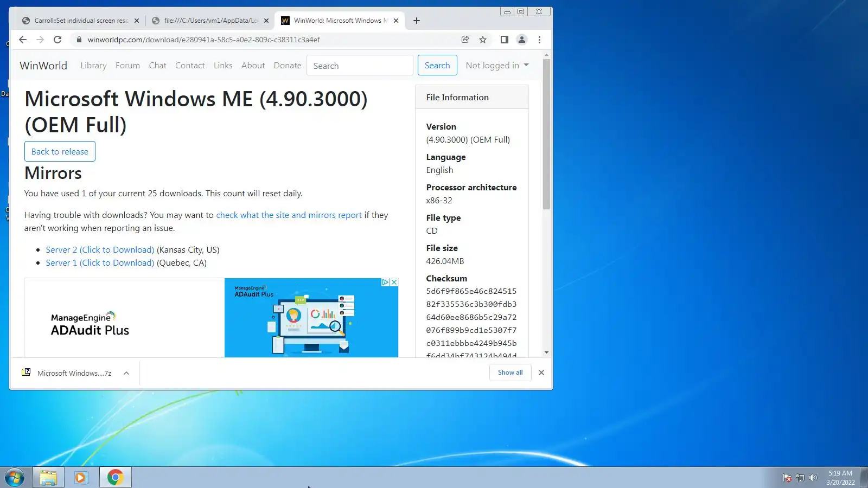Close the file:///C:/Users tab
868x488 pixels.
[266, 21]
